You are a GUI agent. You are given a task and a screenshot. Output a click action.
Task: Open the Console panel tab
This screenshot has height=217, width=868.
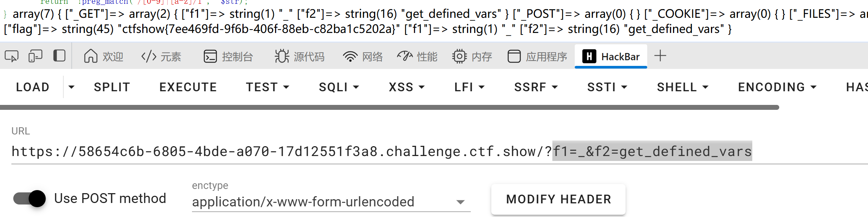coord(228,56)
